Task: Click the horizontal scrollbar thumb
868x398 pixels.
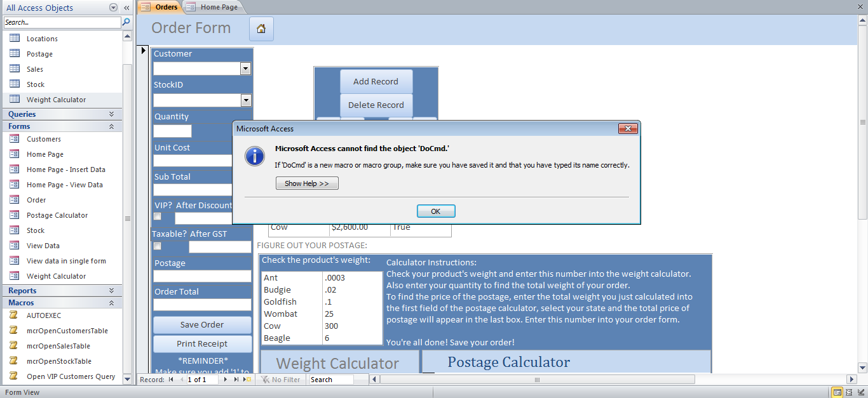Action: [x=537, y=380]
